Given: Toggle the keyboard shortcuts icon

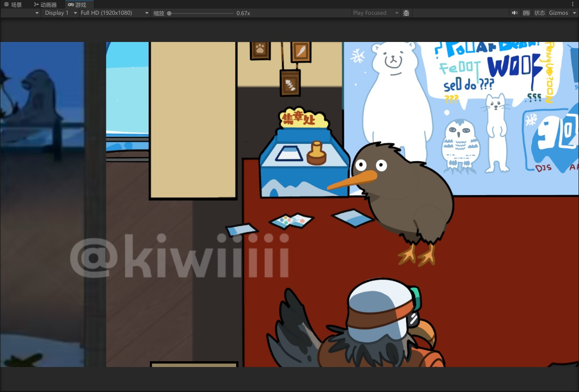Looking at the screenshot, I should [526, 13].
